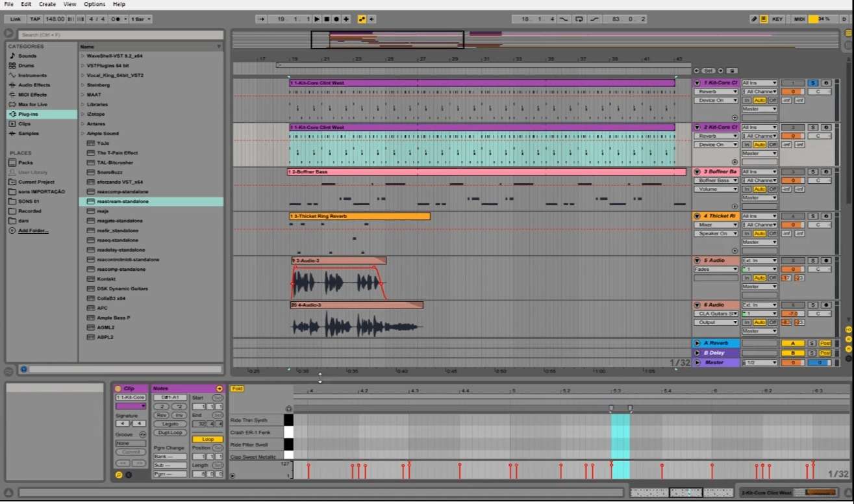
Task: Open track 6 CLA Guitars device dropdown
Action: click(x=716, y=314)
